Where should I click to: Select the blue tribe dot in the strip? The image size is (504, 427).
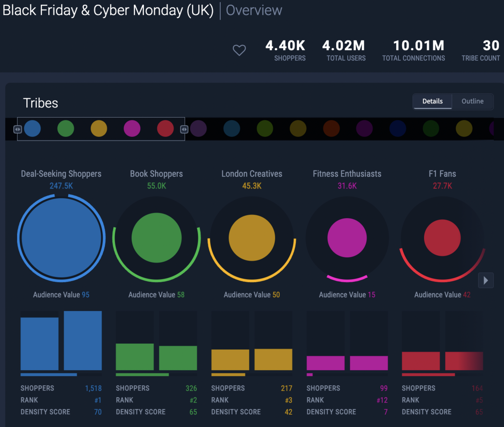click(x=32, y=128)
